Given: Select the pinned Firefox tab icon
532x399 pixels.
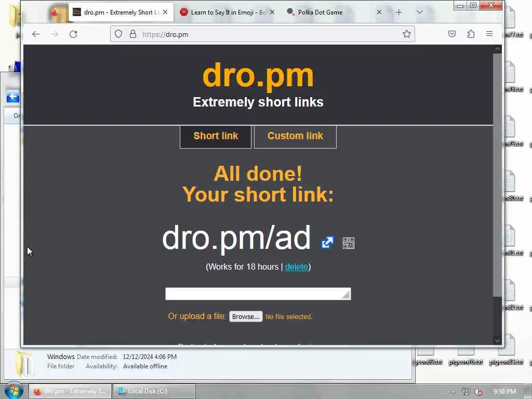Looking at the screenshot, I should pyautogui.click(x=54, y=12).
